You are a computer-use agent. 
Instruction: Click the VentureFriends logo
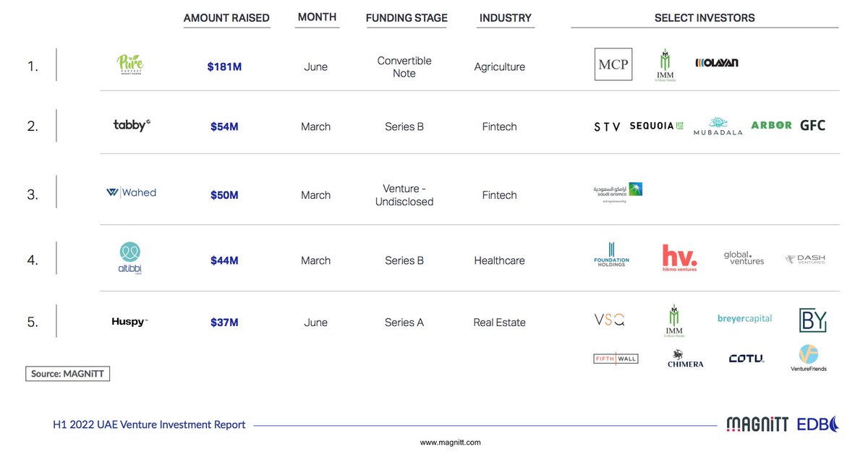809,359
